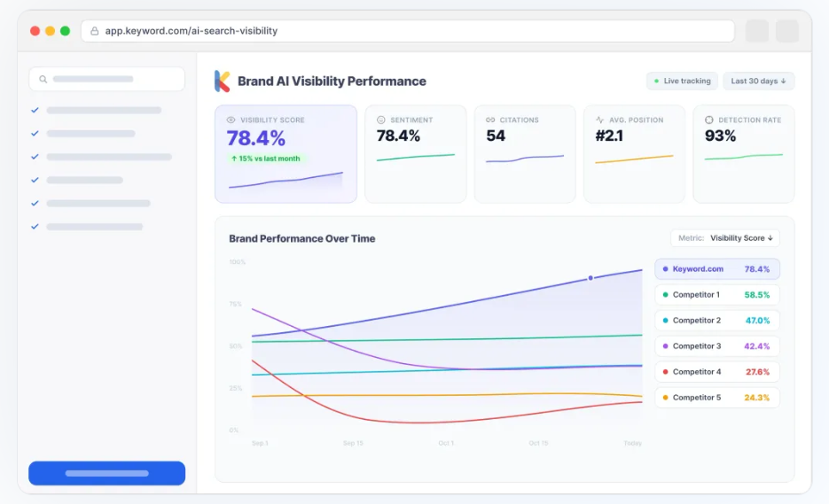
Task: Select the Detection Rate 93% card
Action: (743, 154)
